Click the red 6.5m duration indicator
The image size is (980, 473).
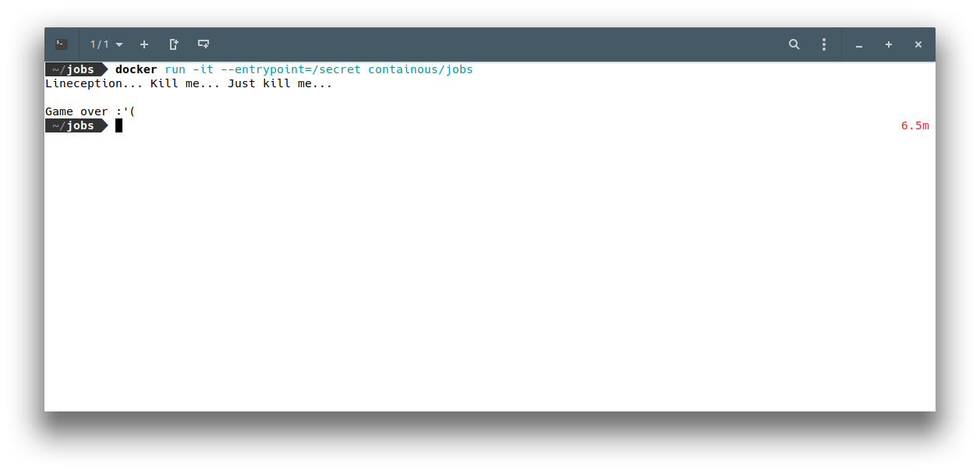coord(915,125)
